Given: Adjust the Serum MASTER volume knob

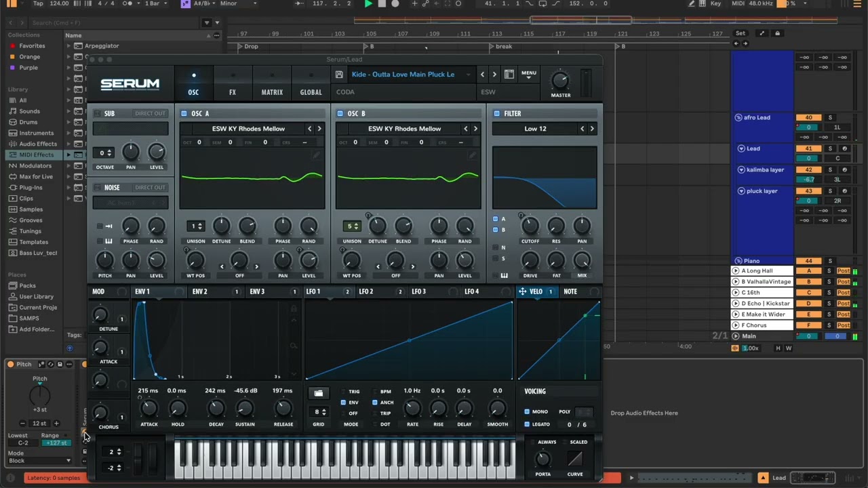Looking at the screenshot, I should click(560, 80).
